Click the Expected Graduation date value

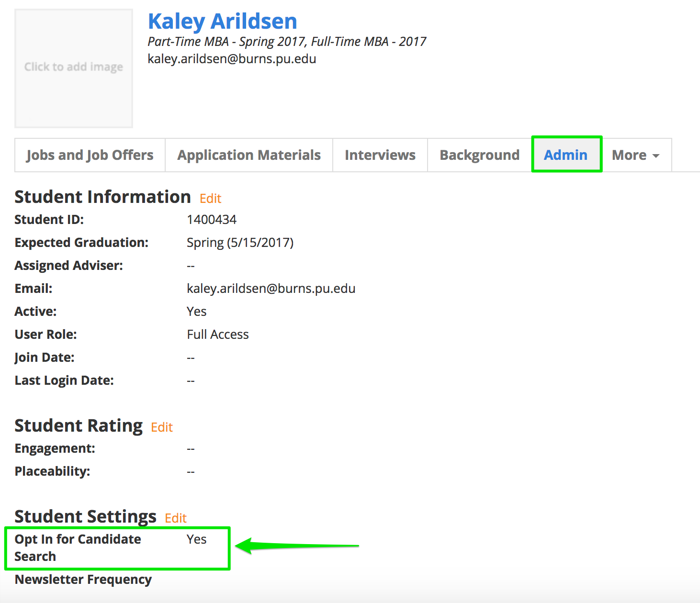click(240, 243)
